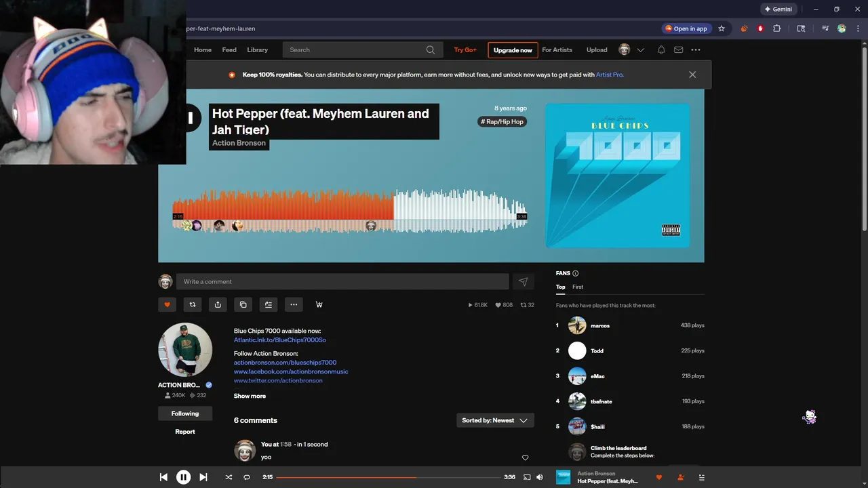Mute volume with the speaker icon
The width and height of the screenshot is (868, 488).
(x=540, y=477)
